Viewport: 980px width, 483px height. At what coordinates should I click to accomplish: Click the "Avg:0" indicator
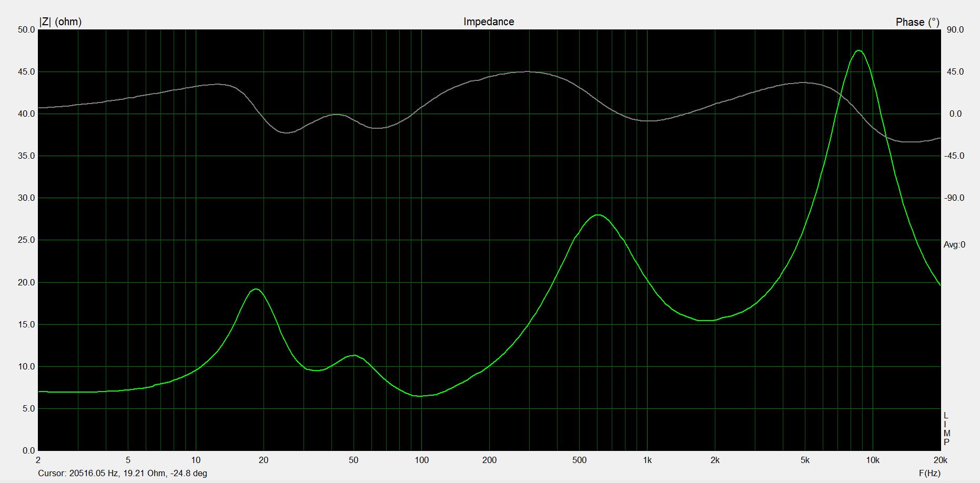954,244
